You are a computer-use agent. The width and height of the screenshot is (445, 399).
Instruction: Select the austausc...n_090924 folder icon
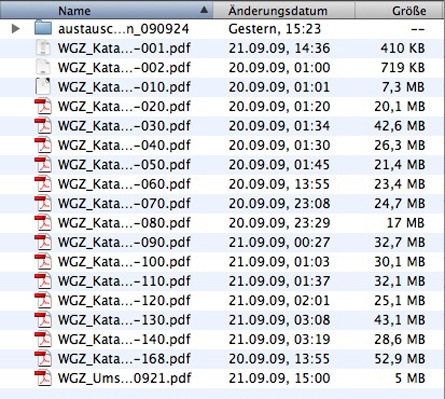tap(43, 28)
